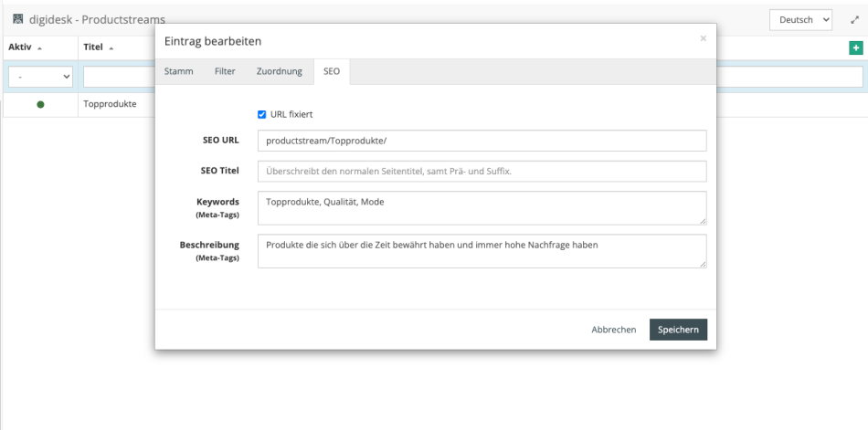The width and height of the screenshot is (868, 430).
Task: Open the Aktiv filter dropdown
Action: coord(40,78)
